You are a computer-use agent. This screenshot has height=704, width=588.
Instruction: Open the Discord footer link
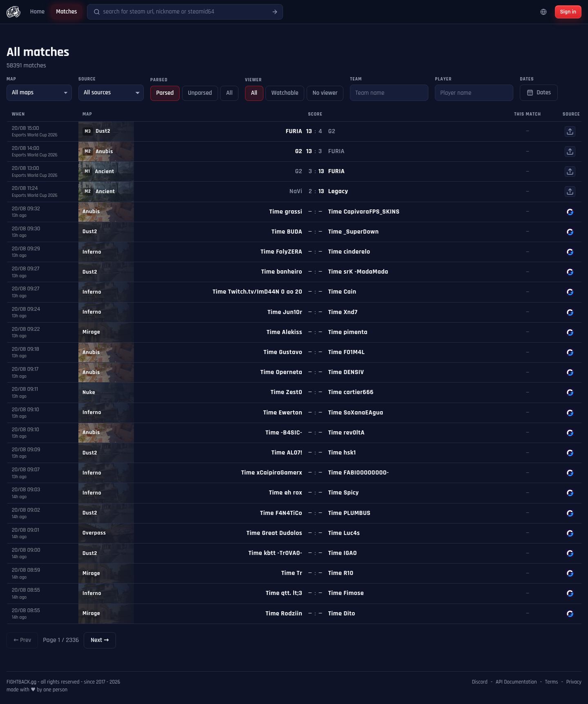point(479,682)
